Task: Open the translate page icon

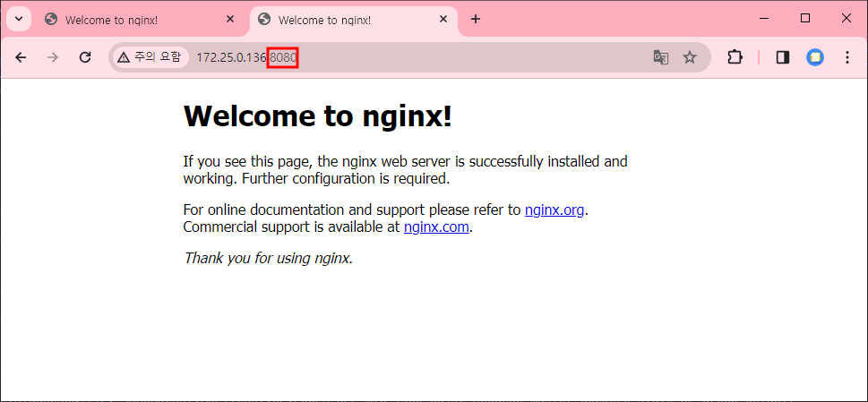Action: tap(661, 57)
